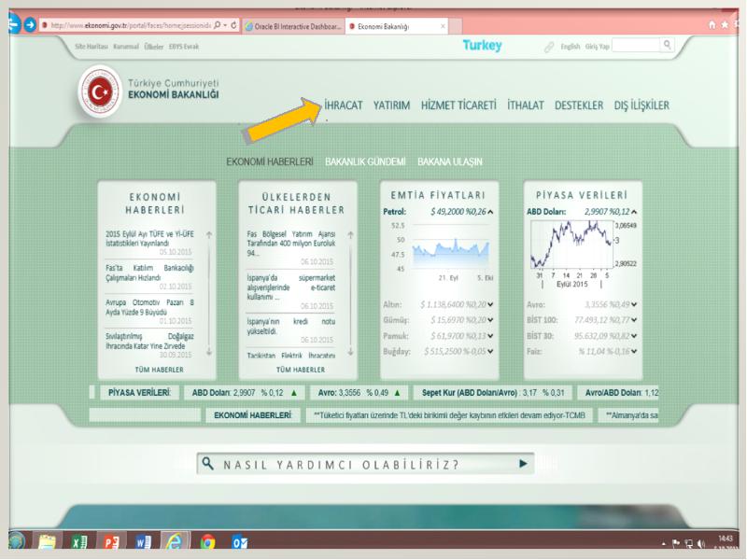Click the browser address bar URL
This screenshot has width=747, height=560.
(x=131, y=25)
